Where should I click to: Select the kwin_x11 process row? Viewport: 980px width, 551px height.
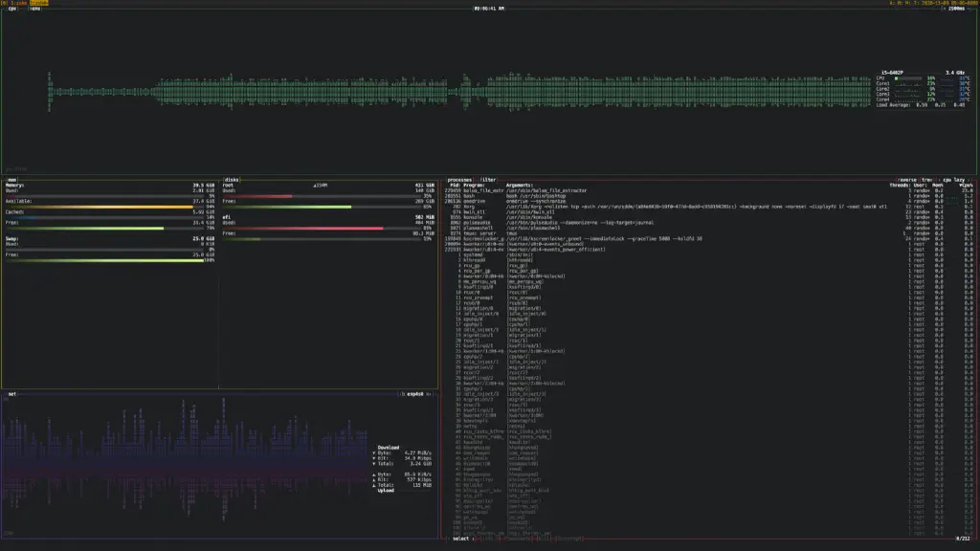pyautogui.click(x=708, y=211)
